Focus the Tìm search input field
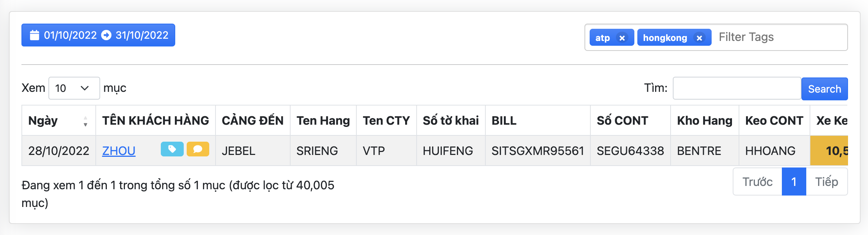This screenshot has width=868, height=235. pyautogui.click(x=737, y=88)
